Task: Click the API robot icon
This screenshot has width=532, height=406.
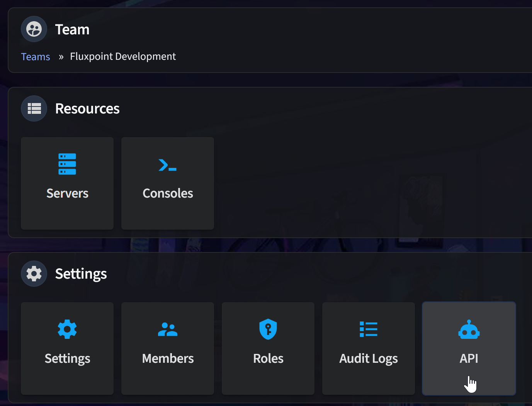Action: point(469,330)
